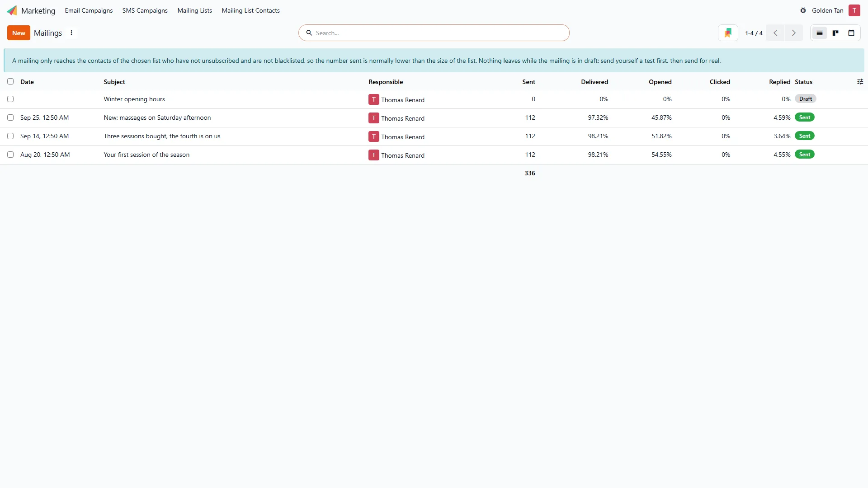This screenshot has height=488, width=868.
Task: Open the Mailings actions kebab menu
Action: tap(71, 33)
